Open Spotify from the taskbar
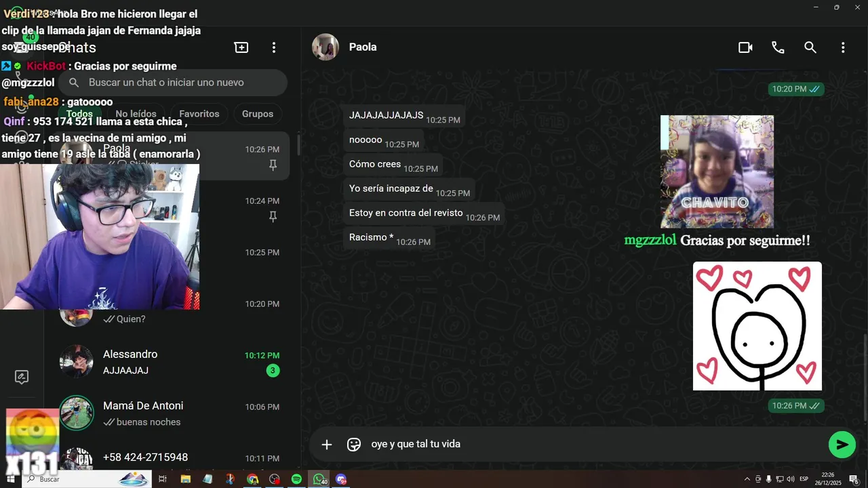 point(296,479)
